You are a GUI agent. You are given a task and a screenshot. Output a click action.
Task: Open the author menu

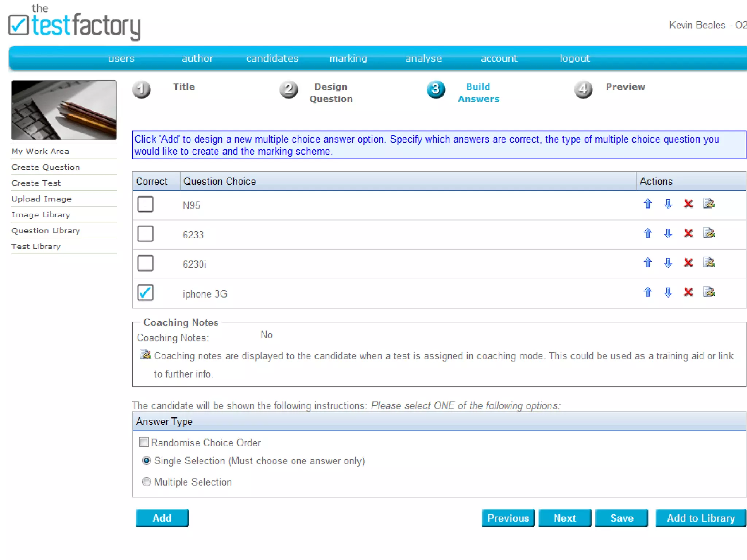tap(197, 58)
